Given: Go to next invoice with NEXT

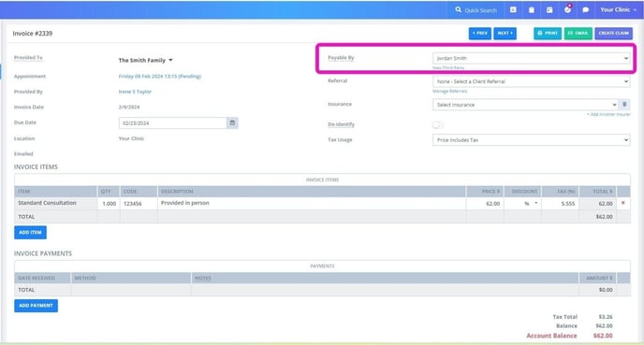Looking at the screenshot, I should [505, 34].
